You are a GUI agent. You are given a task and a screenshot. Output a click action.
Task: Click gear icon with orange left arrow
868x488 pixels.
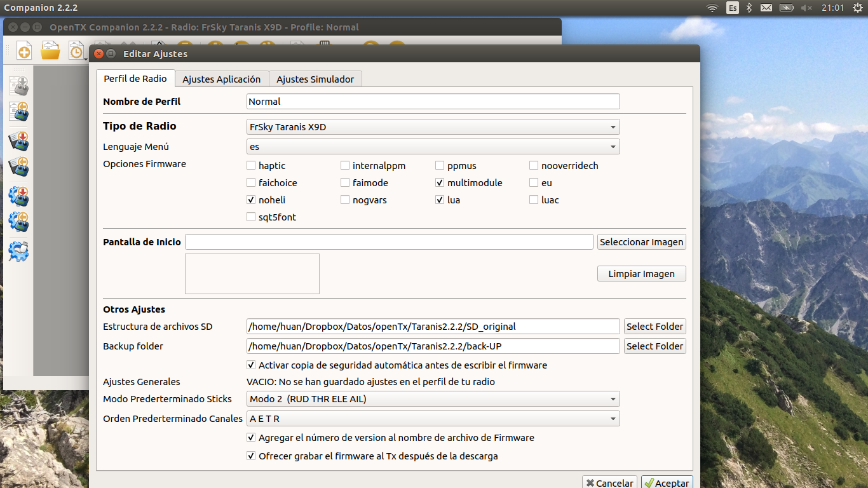18,222
